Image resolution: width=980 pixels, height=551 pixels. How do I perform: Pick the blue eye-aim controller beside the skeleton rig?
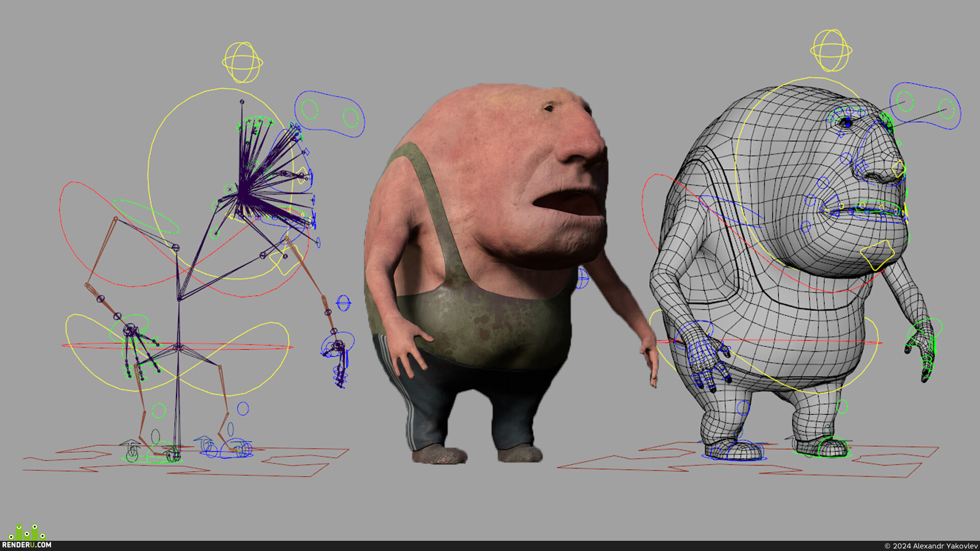[330, 114]
